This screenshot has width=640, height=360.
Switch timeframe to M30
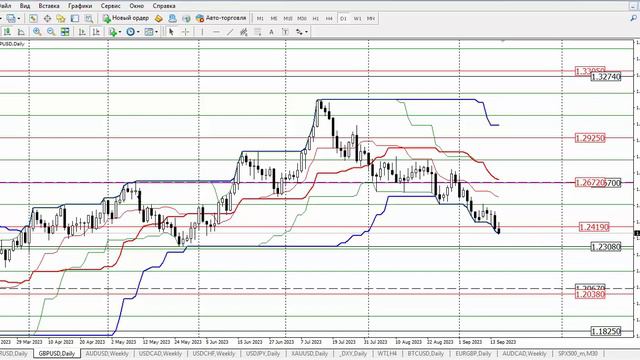point(302,18)
